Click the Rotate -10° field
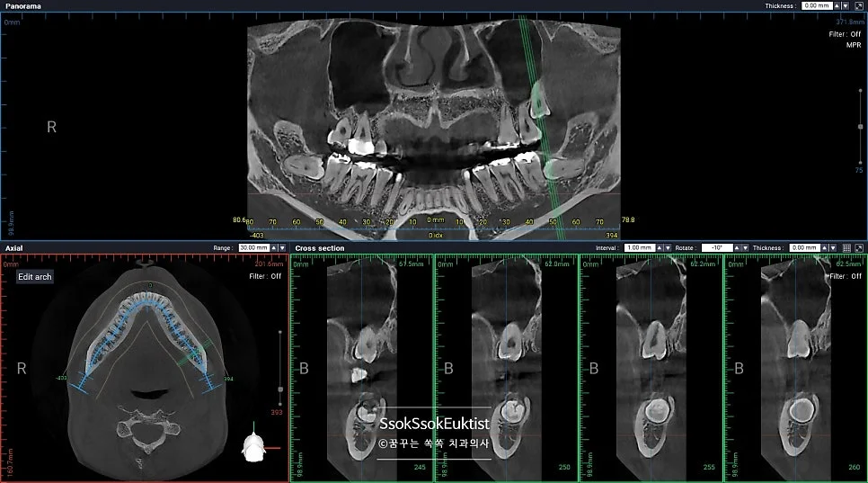Image resolution: width=868 pixels, height=483 pixels. (717, 248)
